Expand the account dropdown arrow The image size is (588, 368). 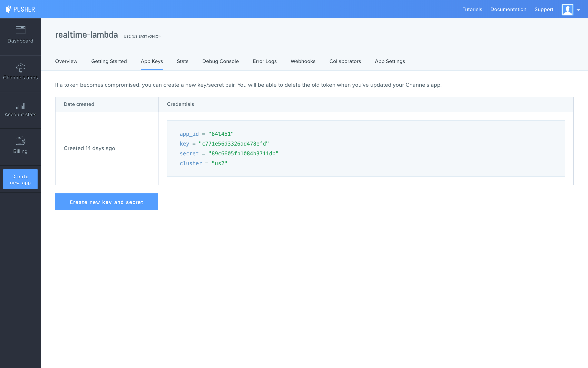click(578, 10)
